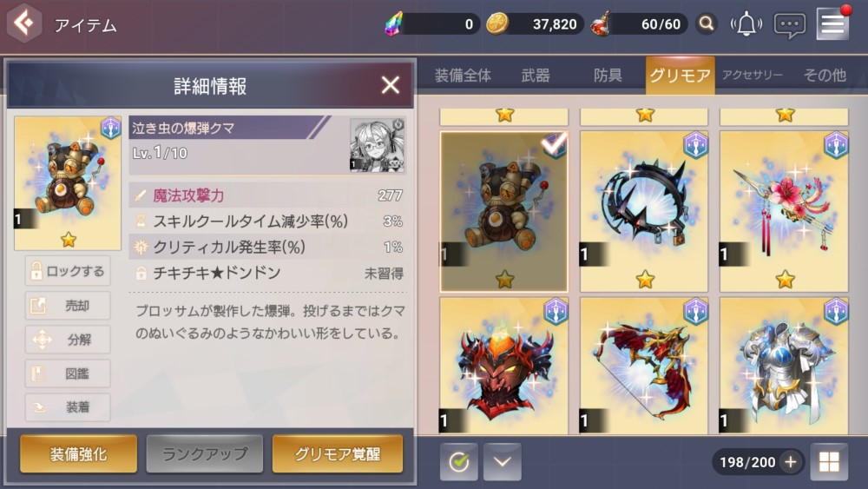Image resolution: width=868 pixels, height=489 pixels.
Task: Click the グリモア覚醒 button
Action: (x=338, y=454)
